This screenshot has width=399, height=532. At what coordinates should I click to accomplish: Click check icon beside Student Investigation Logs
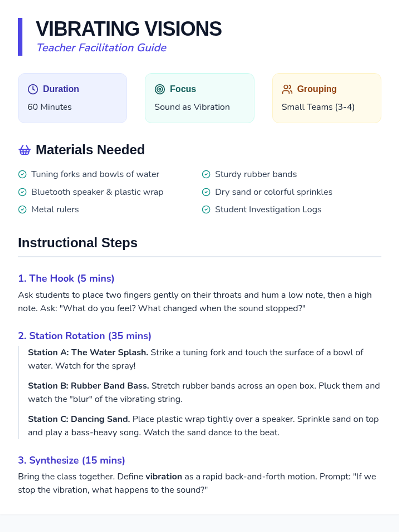pyautogui.click(x=206, y=209)
